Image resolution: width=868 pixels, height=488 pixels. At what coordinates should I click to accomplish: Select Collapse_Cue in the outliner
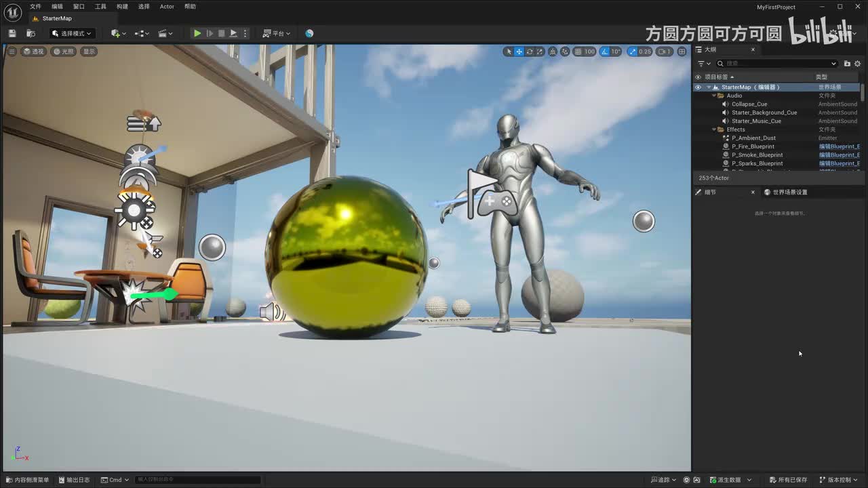point(749,104)
